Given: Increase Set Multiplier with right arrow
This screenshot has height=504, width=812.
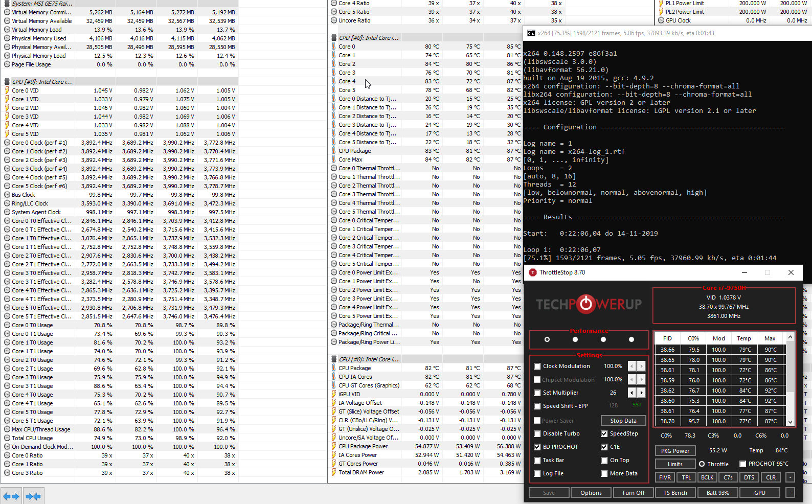Looking at the screenshot, I should pos(641,393).
